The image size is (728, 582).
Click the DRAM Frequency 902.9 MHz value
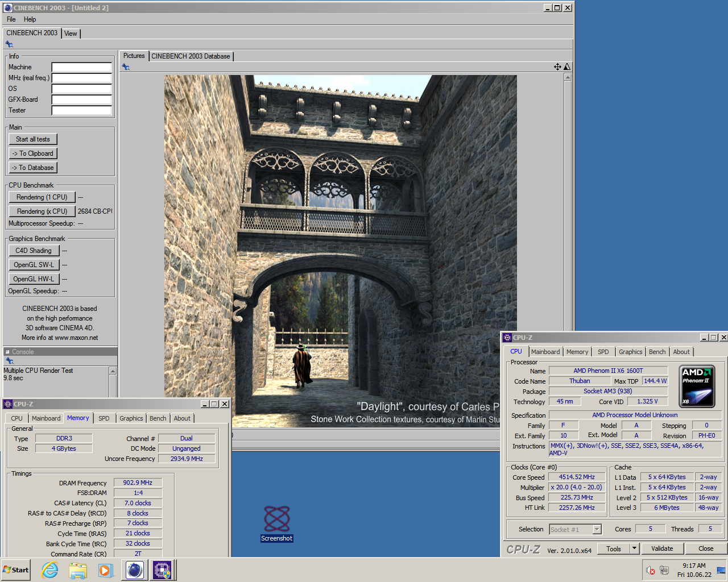click(138, 483)
